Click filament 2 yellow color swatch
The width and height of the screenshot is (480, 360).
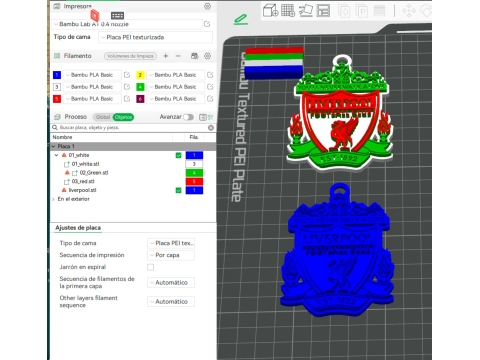point(140,75)
